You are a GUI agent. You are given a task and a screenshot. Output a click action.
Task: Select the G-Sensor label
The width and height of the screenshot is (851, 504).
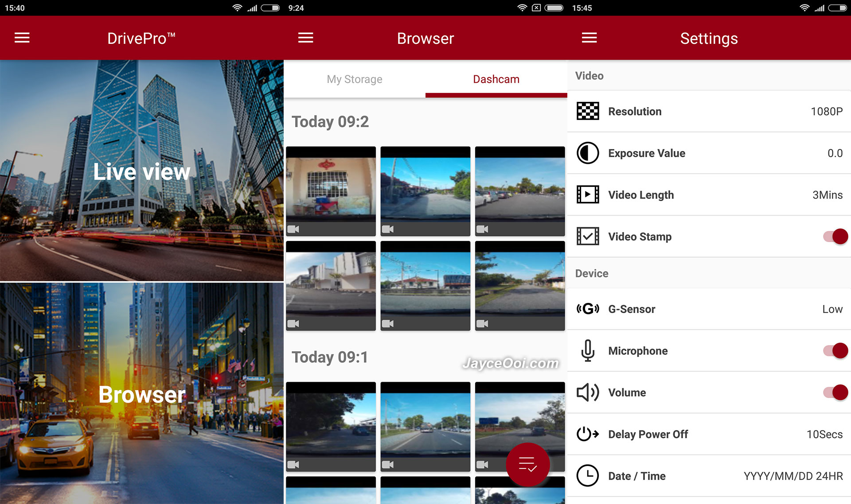632,309
